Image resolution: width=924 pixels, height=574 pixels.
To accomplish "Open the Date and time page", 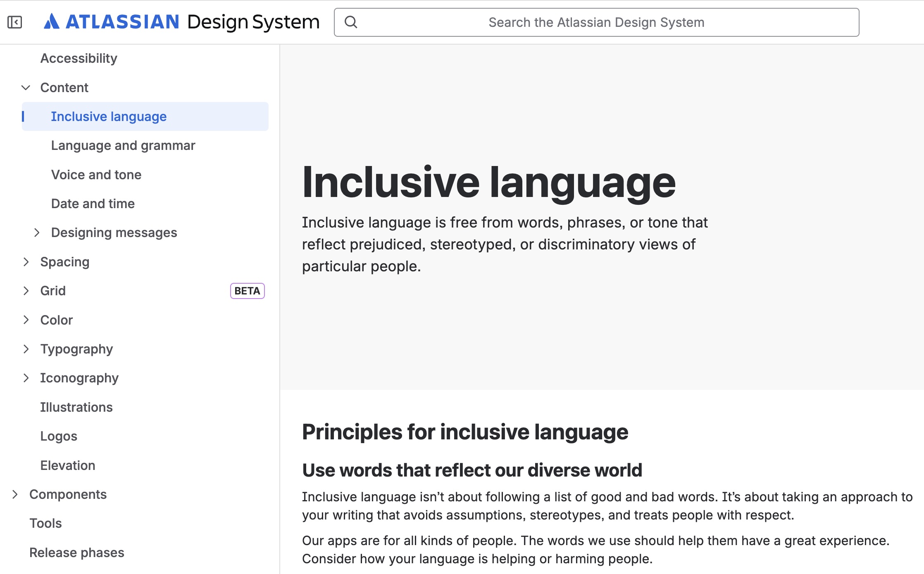I will tap(93, 204).
